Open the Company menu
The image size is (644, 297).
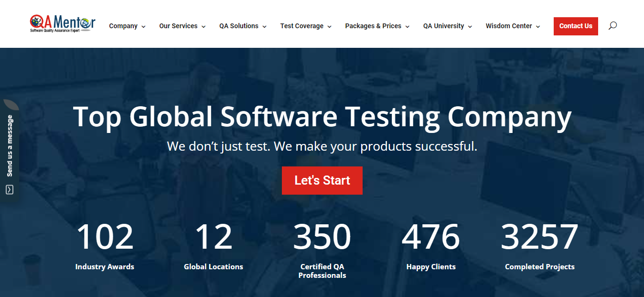coord(123,26)
